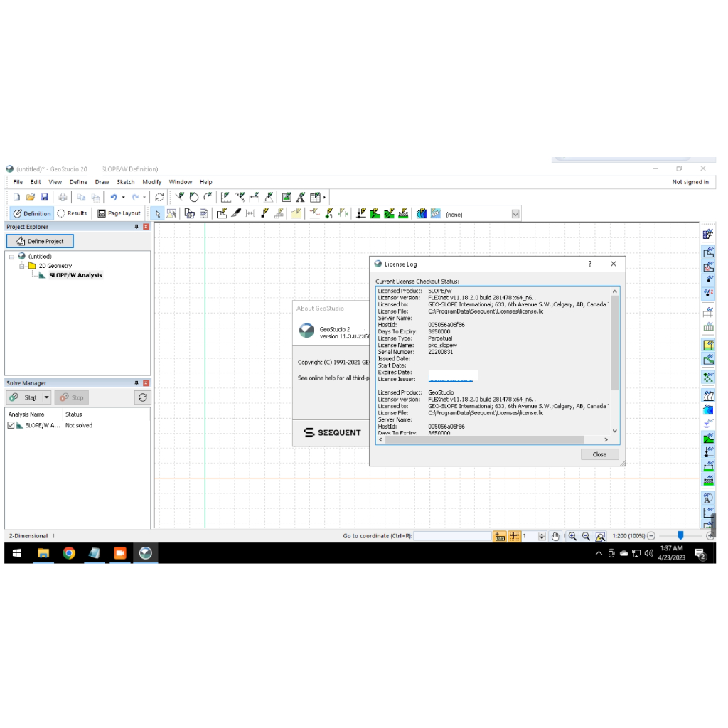
Task: Close the License Log dialog with Close button
Action: (599, 454)
